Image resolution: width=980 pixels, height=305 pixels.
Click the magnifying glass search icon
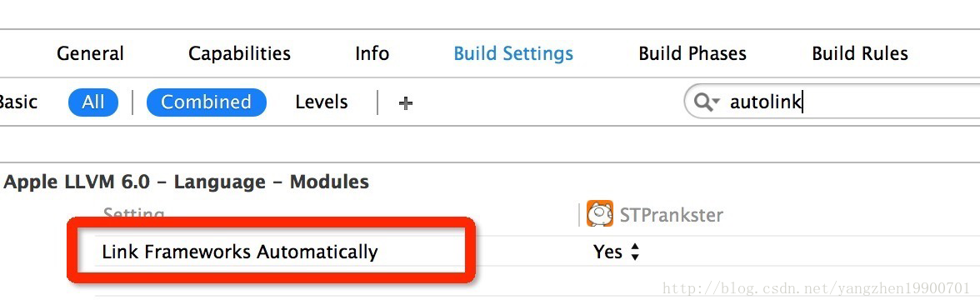click(702, 102)
